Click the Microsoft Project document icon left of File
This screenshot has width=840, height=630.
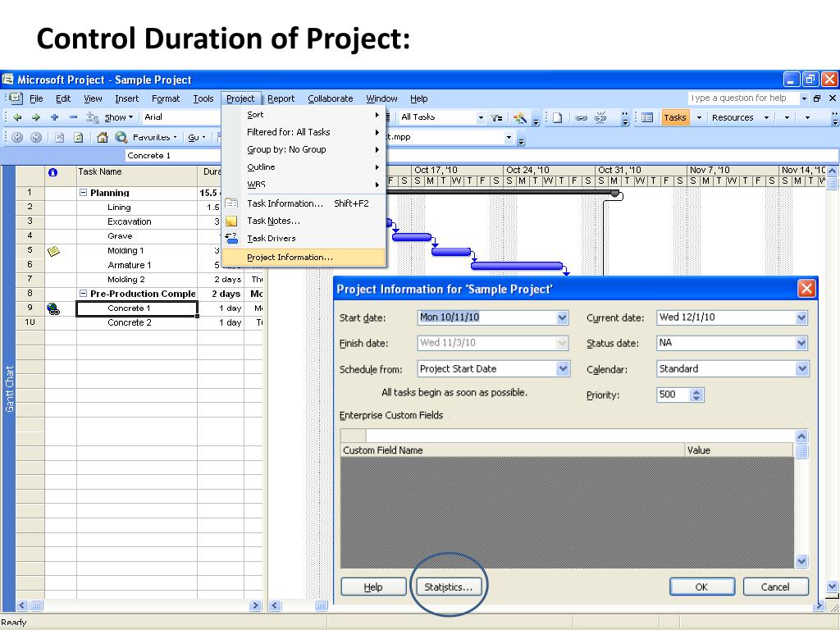[x=16, y=98]
